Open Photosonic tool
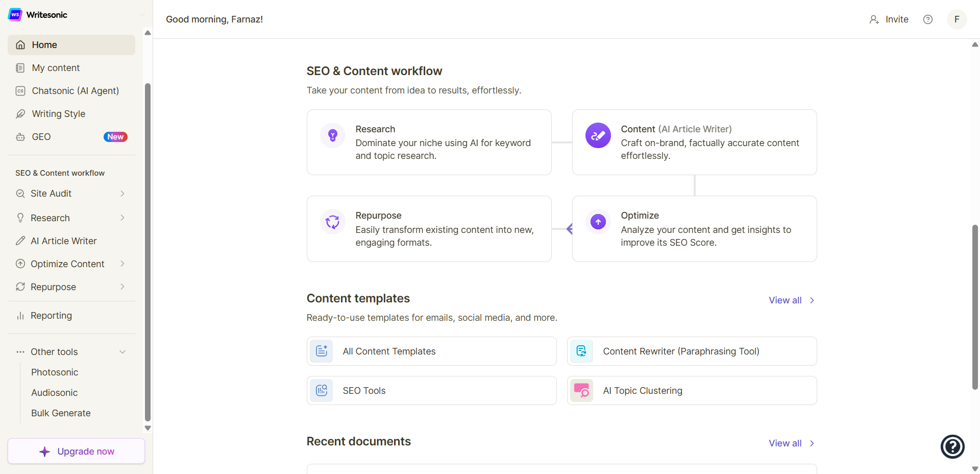This screenshot has width=980, height=474. [55, 372]
